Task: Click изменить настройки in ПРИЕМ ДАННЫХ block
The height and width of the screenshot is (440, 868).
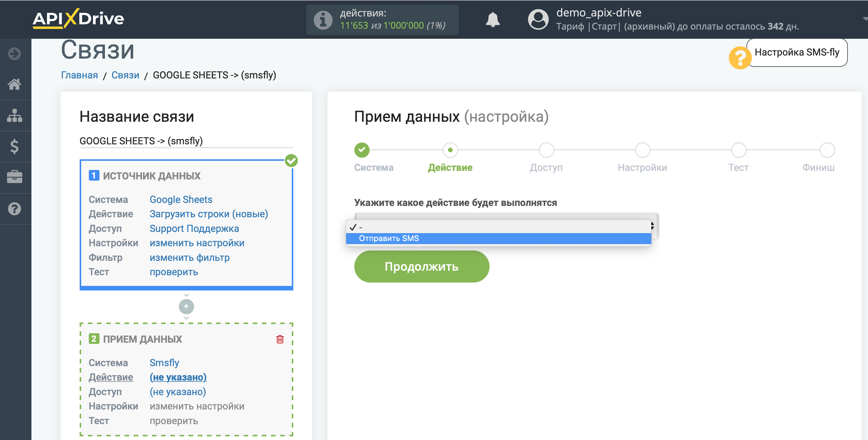Action: coord(197,406)
